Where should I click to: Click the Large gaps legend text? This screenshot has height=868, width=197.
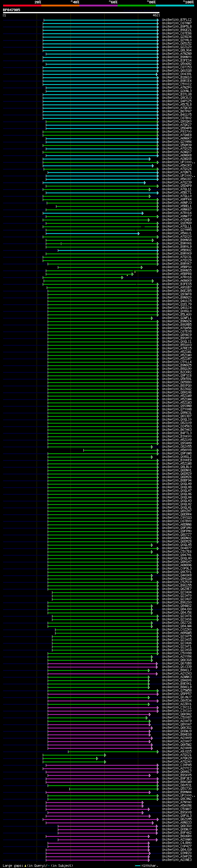point(38,865)
